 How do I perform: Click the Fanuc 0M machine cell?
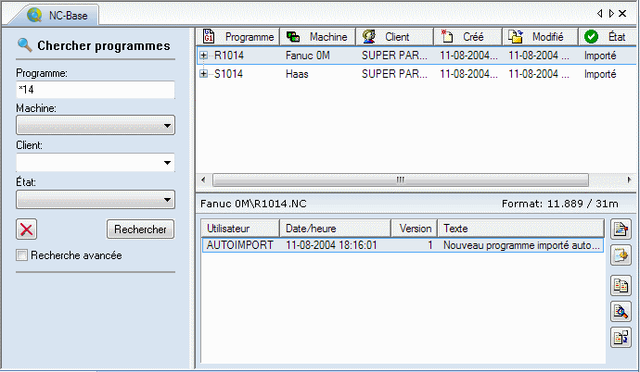click(308, 55)
